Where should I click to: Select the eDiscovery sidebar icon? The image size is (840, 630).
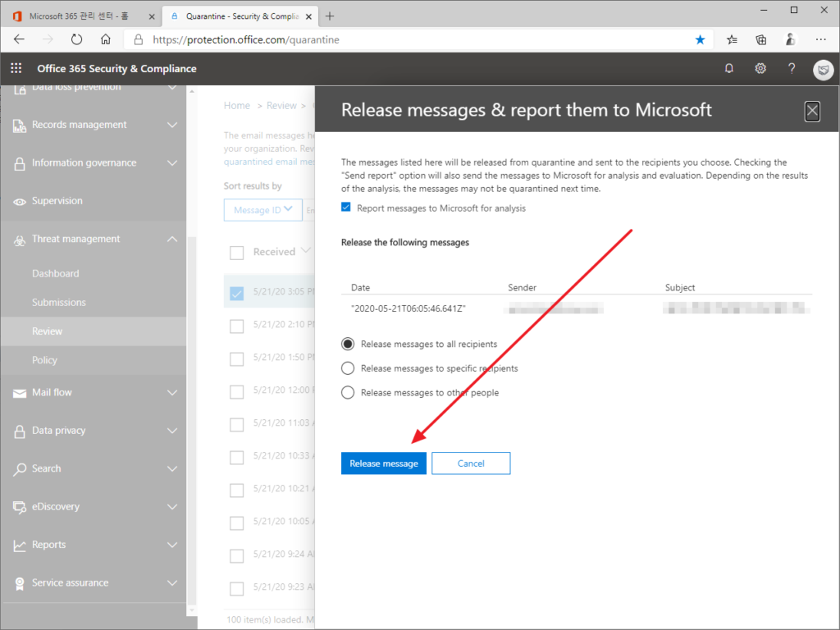pos(20,506)
